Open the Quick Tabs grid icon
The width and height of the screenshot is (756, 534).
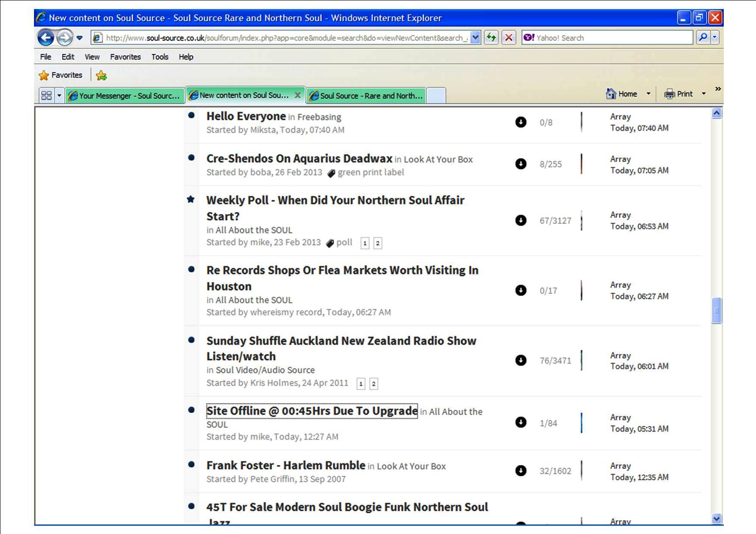[x=46, y=96]
